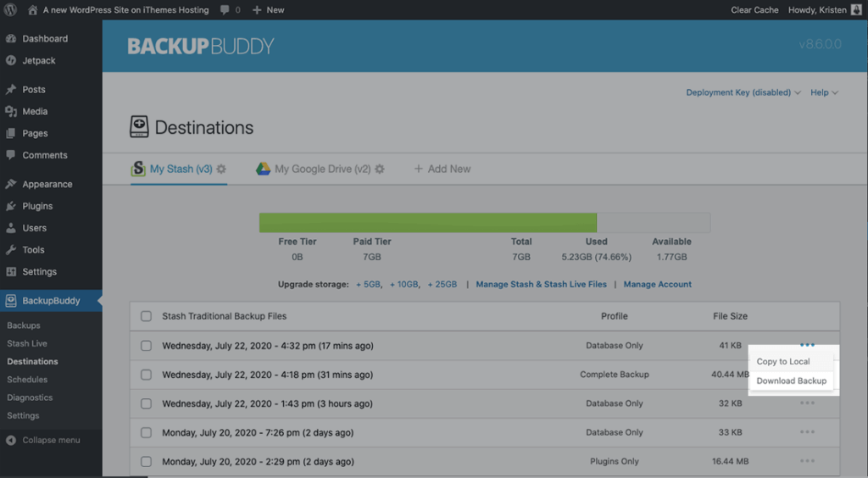Click Kristen's user avatar icon
Viewport: 868px width, 478px height.
coord(856,10)
